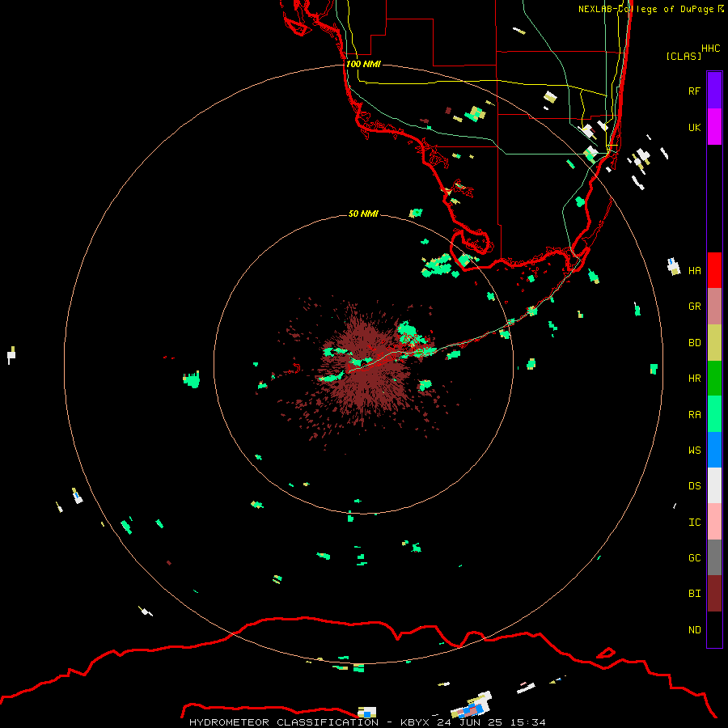Click the magenta UK legend color swatch

tap(714, 127)
